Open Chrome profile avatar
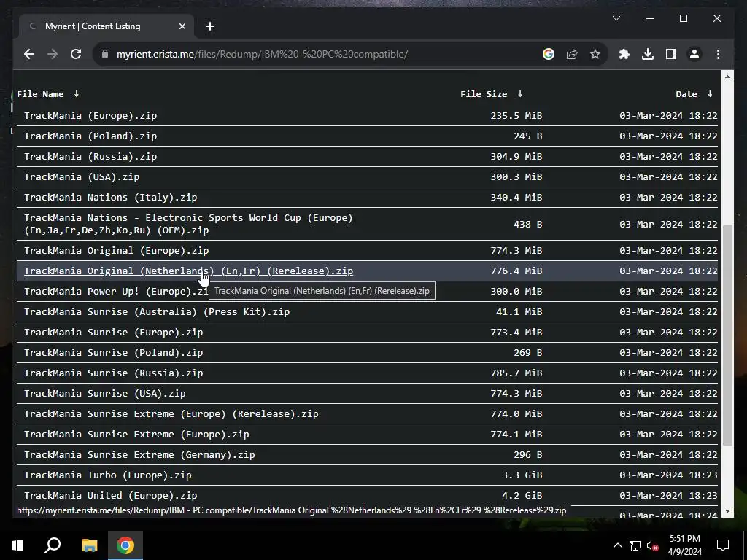Viewport: 747px width, 560px height. point(694,54)
